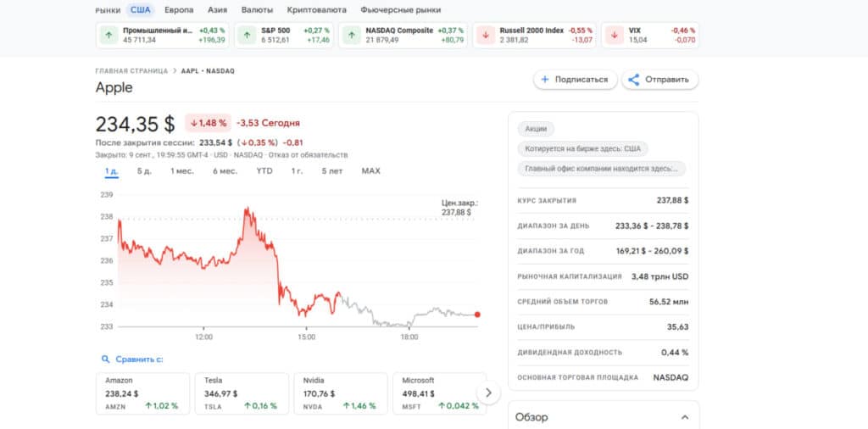Open the Microsoft MSFT comparison card
Image resolution: width=868 pixels, height=429 pixels.
(440, 393)
